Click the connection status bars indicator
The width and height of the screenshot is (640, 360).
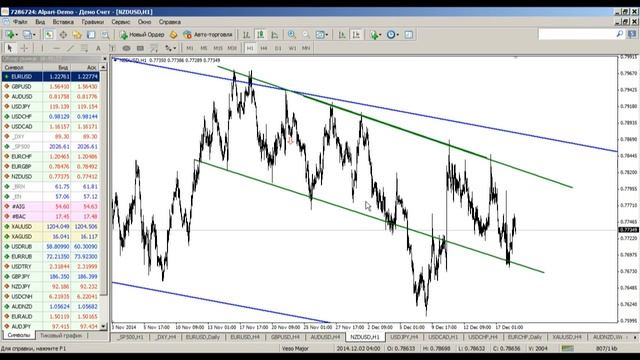(x=568, y=349)
